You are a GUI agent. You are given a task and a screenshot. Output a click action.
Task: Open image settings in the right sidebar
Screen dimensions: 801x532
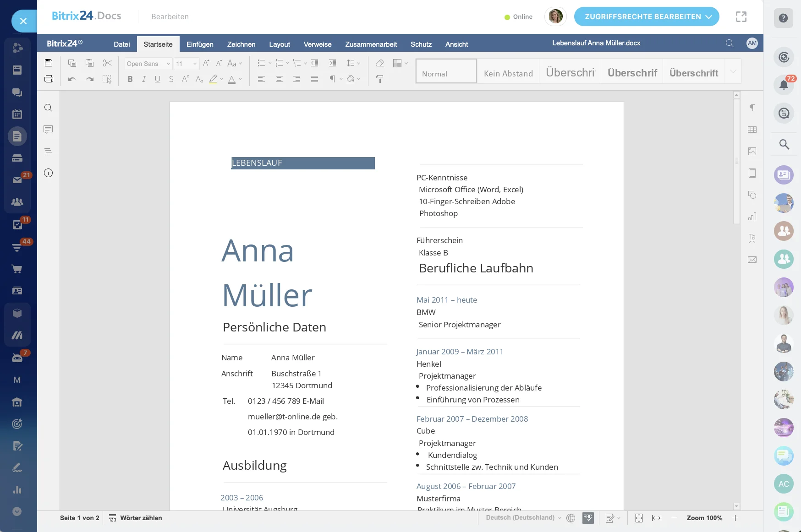pos(752,152)
